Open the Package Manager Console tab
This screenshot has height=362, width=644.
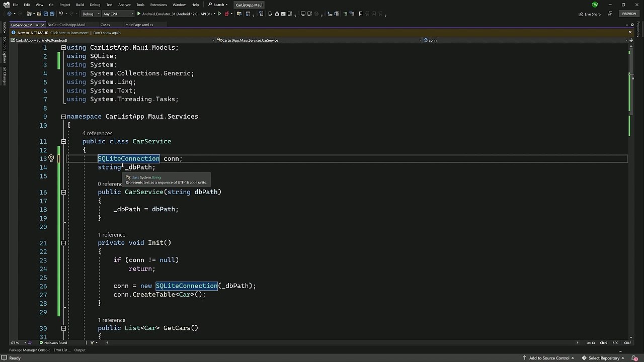click(x=30, y=350)
